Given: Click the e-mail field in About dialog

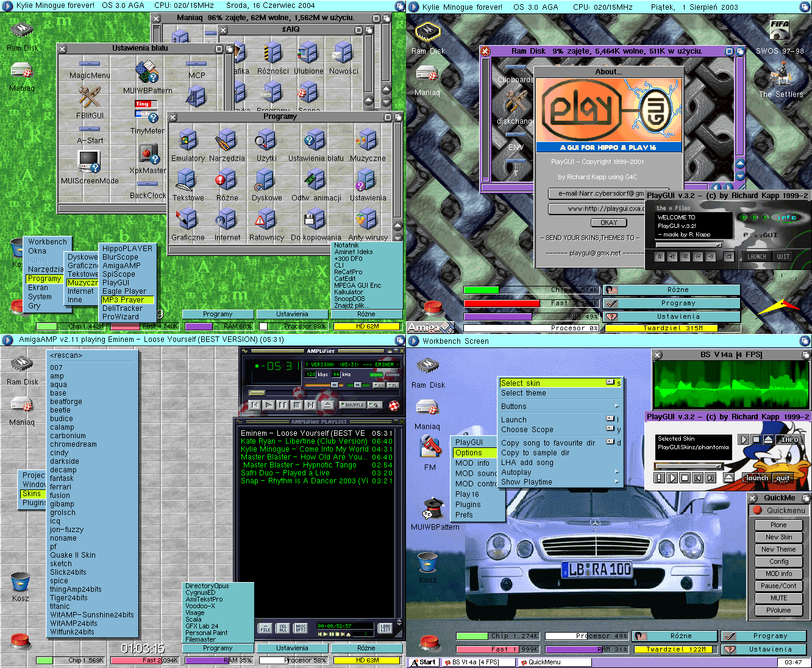Looking at the screenshot, I should point(596,193).
